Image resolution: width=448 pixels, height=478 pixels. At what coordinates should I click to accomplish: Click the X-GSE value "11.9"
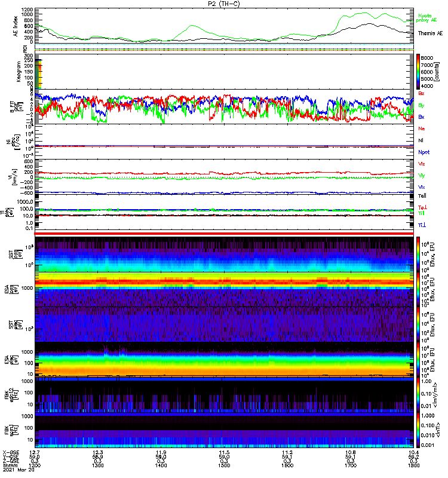click(x=161, y=453)
